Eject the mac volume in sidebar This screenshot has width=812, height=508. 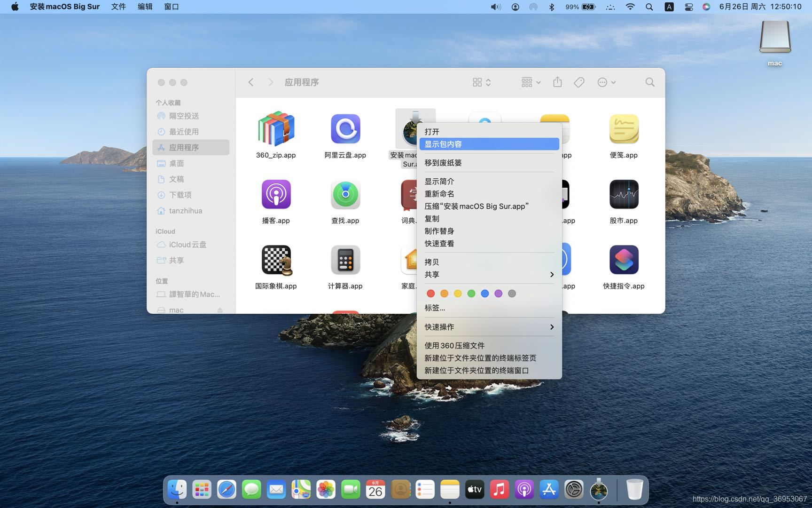click(x=220, y=310)
